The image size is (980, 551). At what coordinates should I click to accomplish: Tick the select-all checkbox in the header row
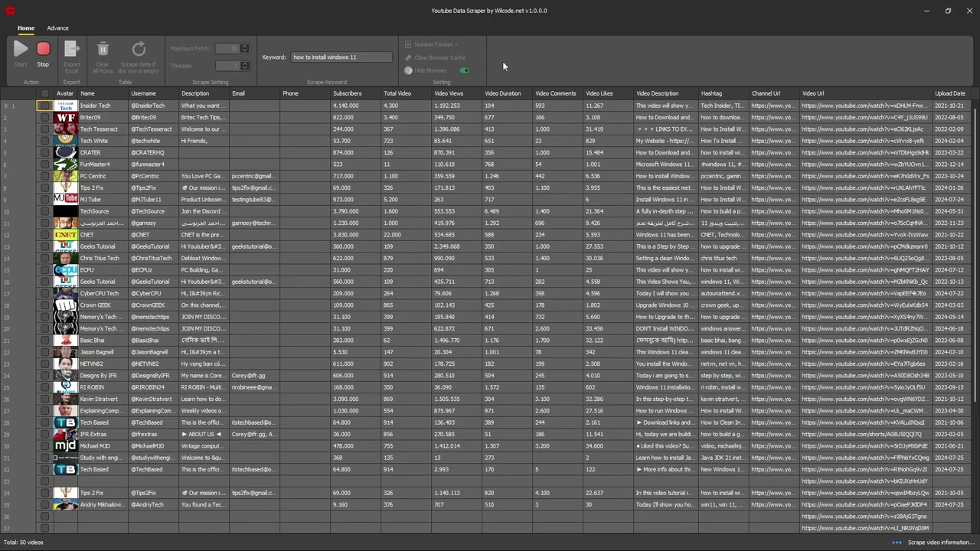pyautogui.click(x=44, y=93)
